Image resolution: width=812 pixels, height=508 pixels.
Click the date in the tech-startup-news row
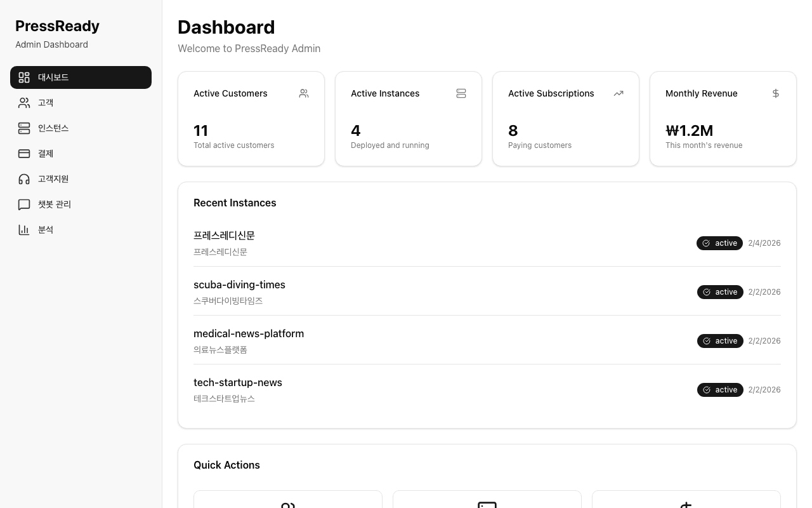point(764,390)
